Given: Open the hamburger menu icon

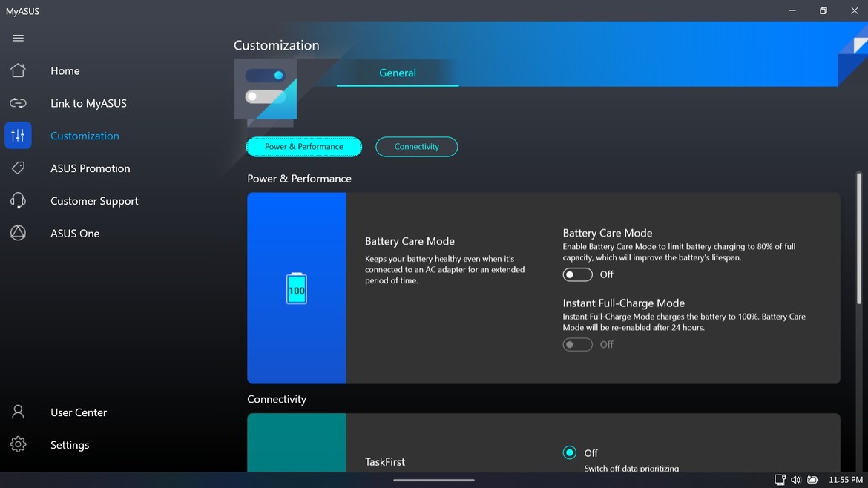Looking at the screenshot, I should pyautogui.click(x=18, y=38).
